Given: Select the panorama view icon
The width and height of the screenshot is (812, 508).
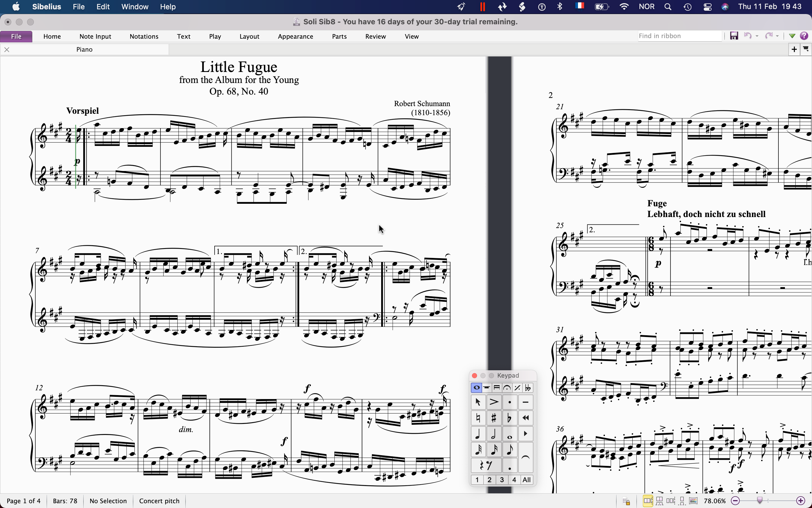Looking at the screenshot, I should click(x=693, y=501).
